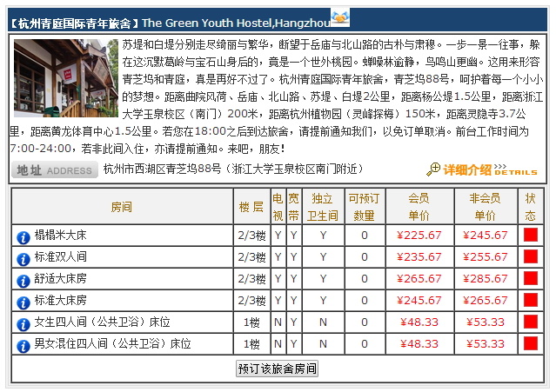Select room name 榻榻米大床
This screenshot has height=392, width=556.
[x=61, y=236]
